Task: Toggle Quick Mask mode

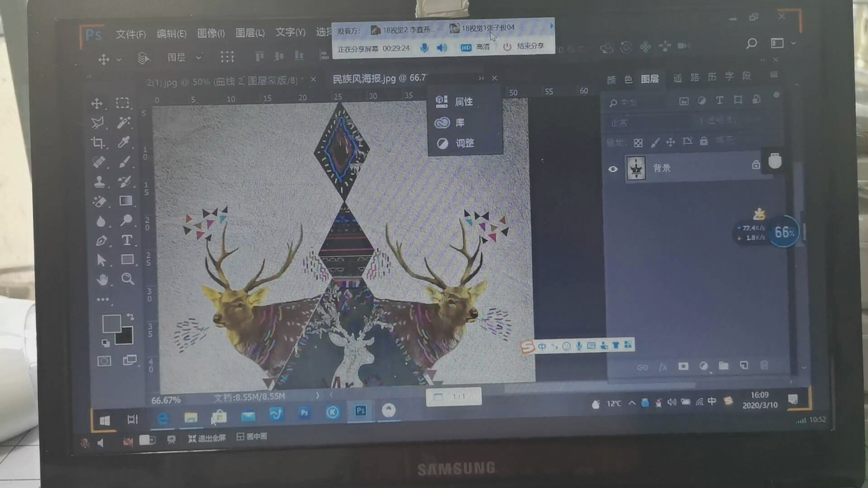Action: pos(104,361)
